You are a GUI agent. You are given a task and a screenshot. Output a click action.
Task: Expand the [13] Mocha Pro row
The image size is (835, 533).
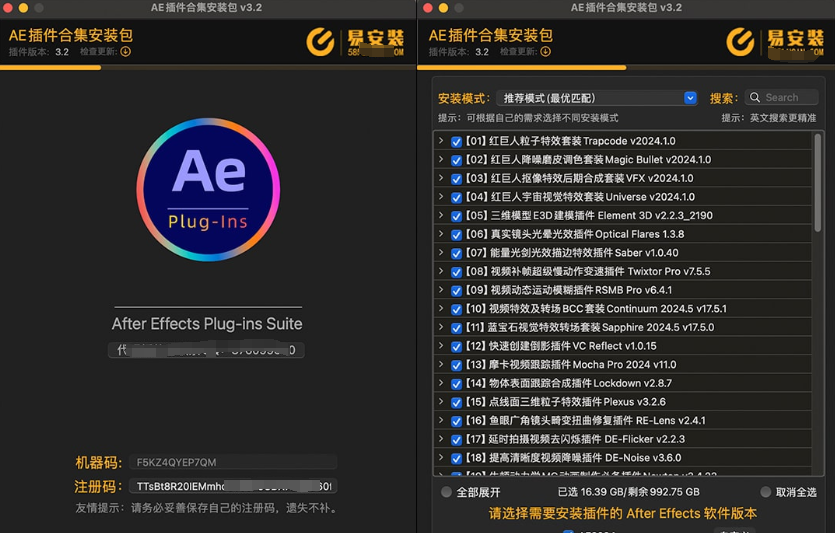coord(441,364)
